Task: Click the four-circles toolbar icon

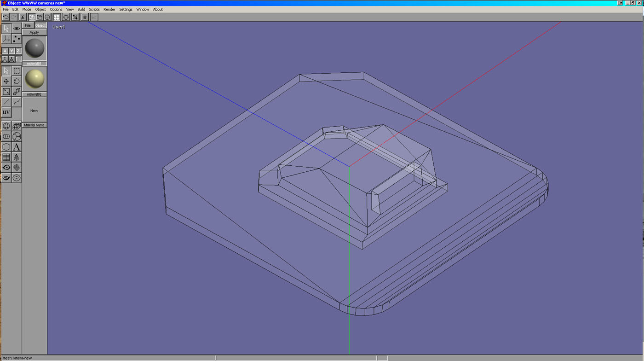Action: (x=57, y=17)
